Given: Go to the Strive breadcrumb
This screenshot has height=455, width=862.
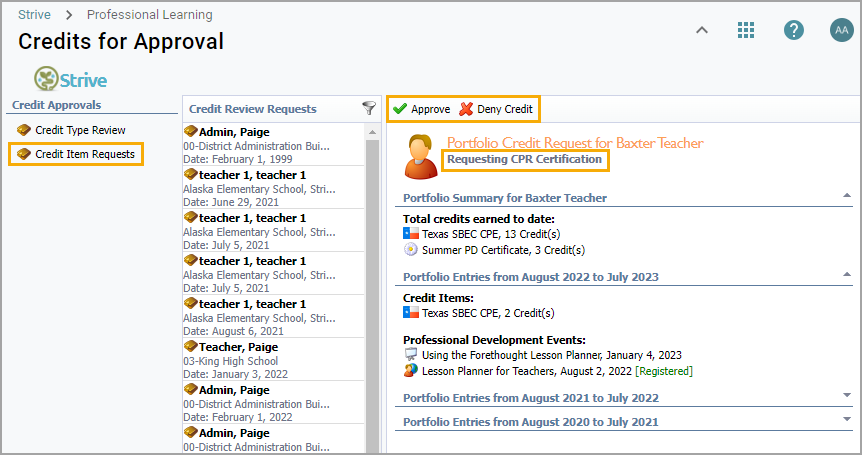Looking at the screenshot, I should point(34,15).
